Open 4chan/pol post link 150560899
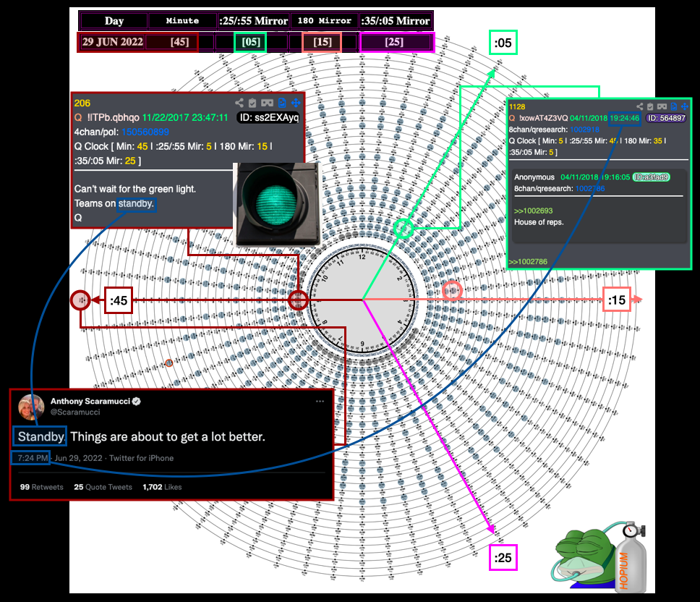 tap(145, 132)
